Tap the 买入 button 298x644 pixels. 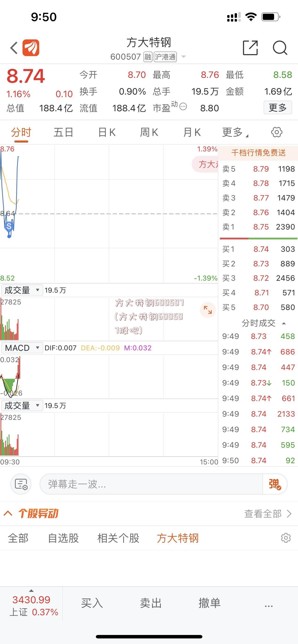coord(92,603)
